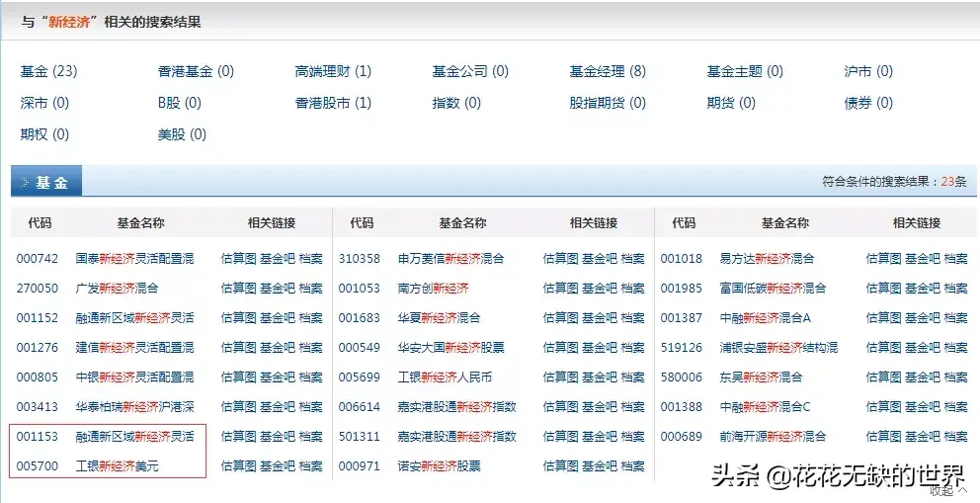Open fund 中融新经济混合A
This screenshot has height=503, width=980.
click(765, 317)
